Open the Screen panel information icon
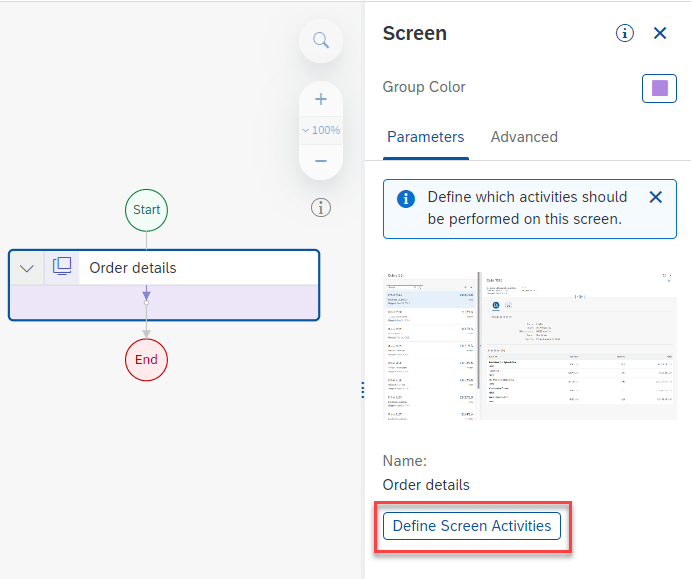The height and width of the screenshot is (579, 691). [625, 33]
